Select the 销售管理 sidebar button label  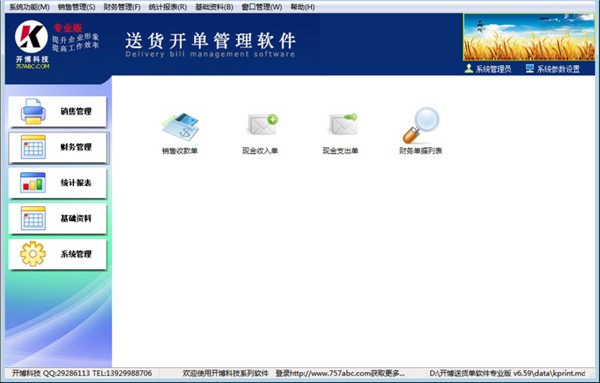[76, 111]
